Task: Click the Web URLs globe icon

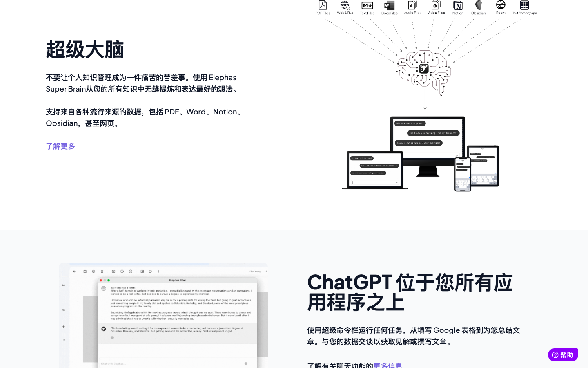Action: coord(345,5)
